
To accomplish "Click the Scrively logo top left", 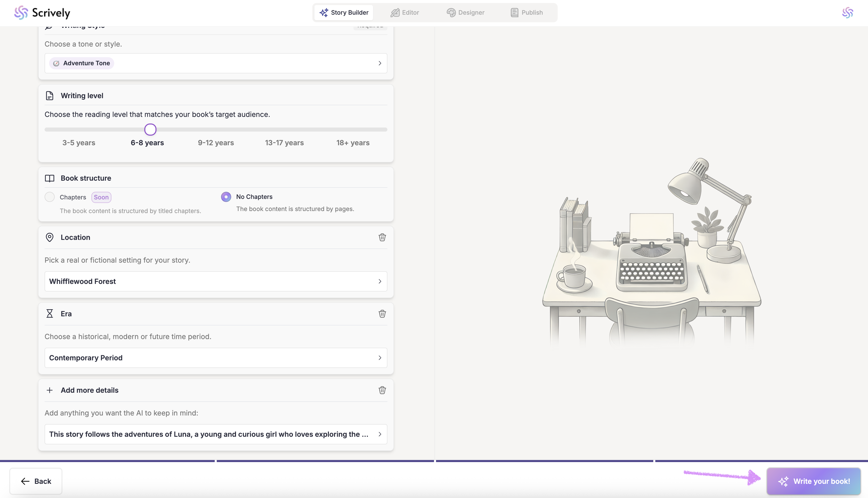I will [42, 13].
